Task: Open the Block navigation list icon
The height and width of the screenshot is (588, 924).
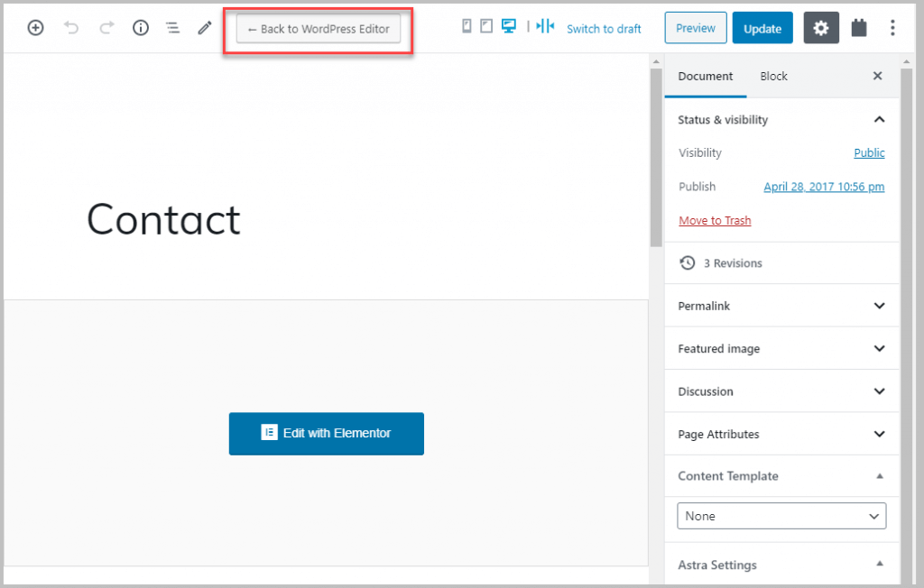Action: (172, 28)
